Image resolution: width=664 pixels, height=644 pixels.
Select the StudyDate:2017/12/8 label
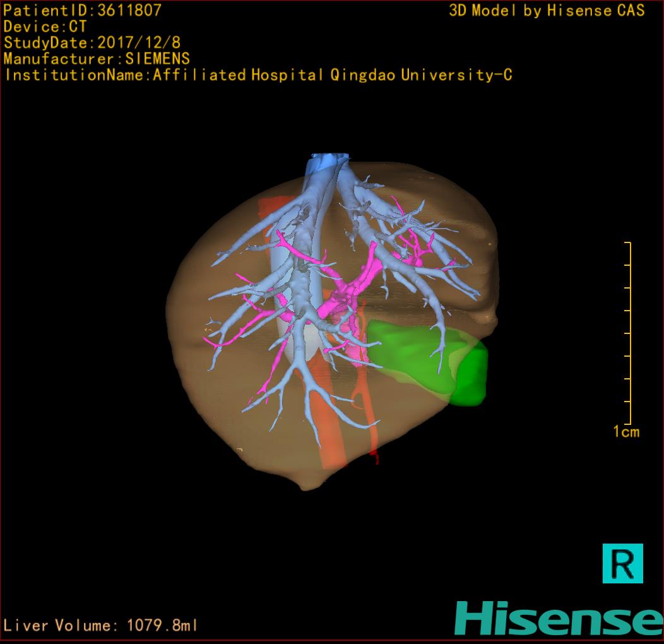tap(93, 43)
